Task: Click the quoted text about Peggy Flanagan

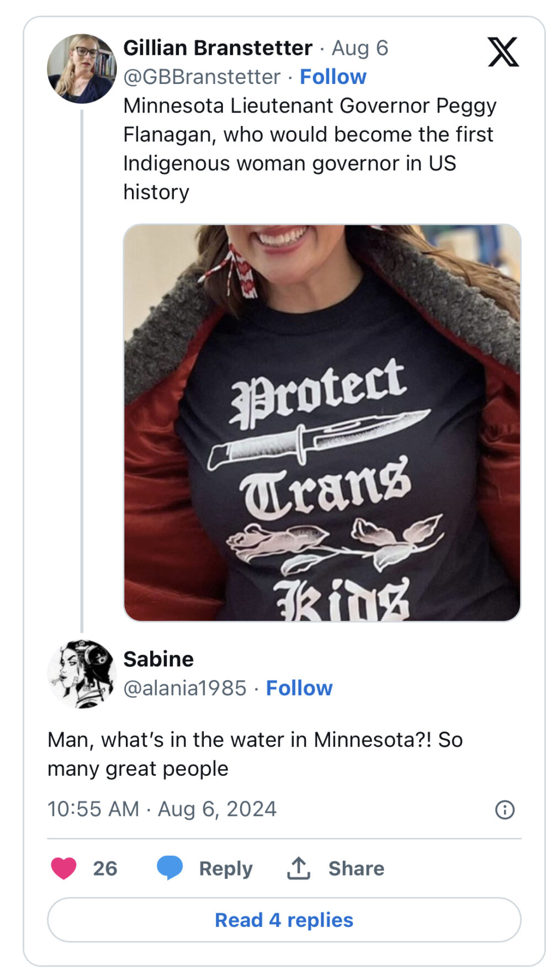Action: tap(309, 149)
